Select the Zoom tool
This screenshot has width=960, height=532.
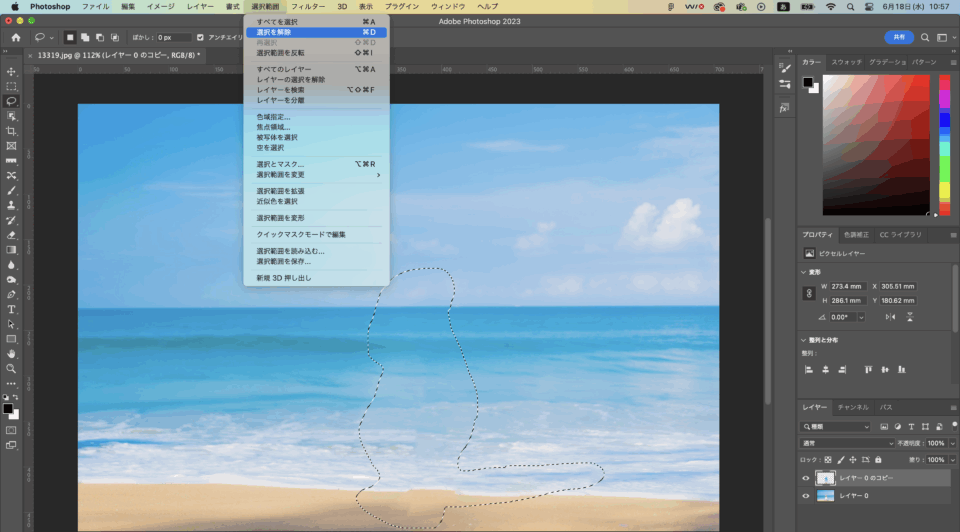[x=11, y=369]
